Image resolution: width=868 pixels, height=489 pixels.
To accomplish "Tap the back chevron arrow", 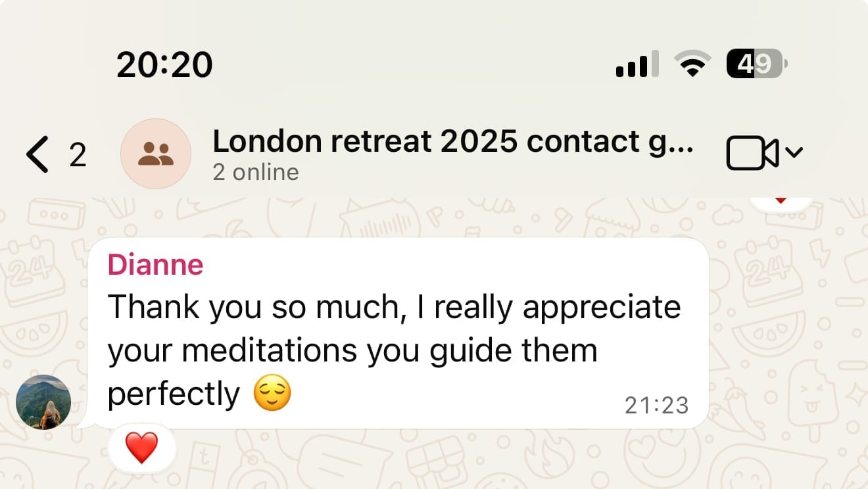I will point(37,154).
